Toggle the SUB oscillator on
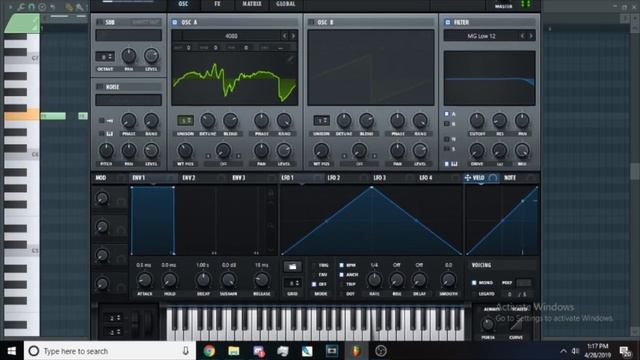Image resolution: width=640 pixels, height=360 pixels. [x=100, y=22]
